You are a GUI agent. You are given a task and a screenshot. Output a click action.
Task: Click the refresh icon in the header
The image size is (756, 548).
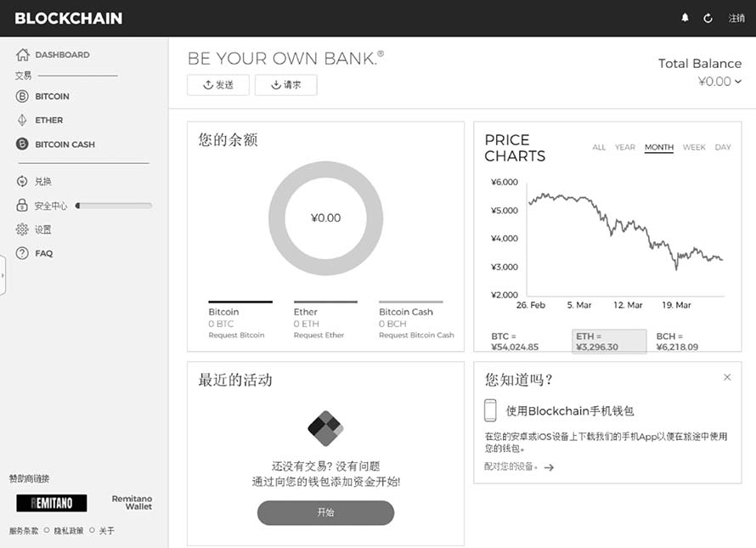click(x=708, y=17)
